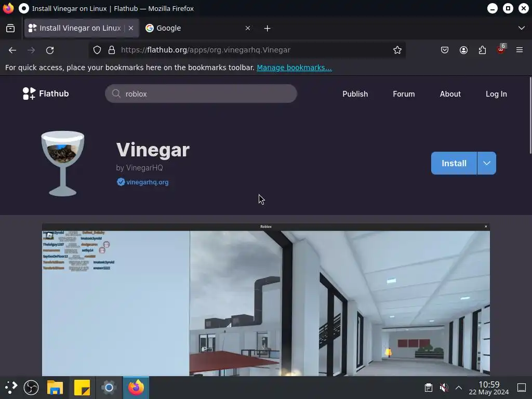Expand hidden system tray icons
The image size is (532, 399).
[459, 388]
